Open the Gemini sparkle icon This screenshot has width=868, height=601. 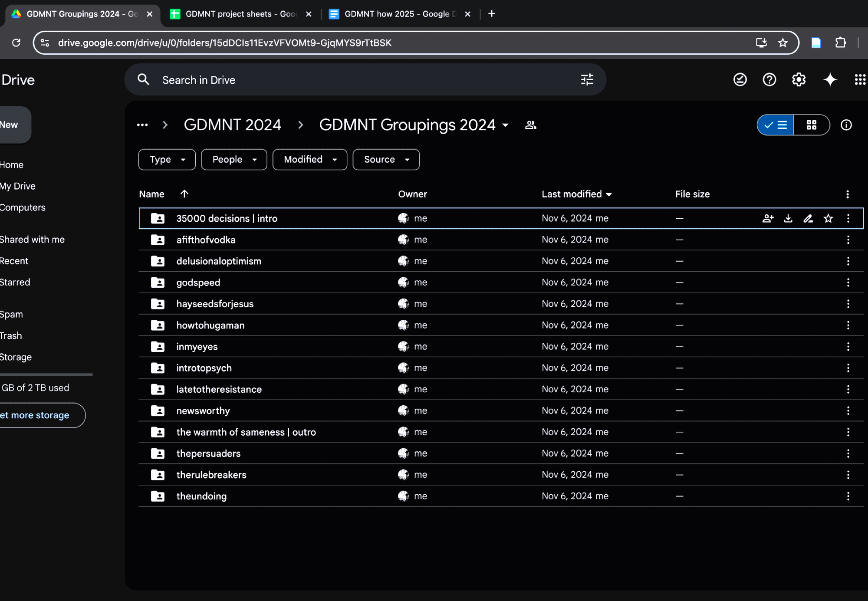coord(830,80)
